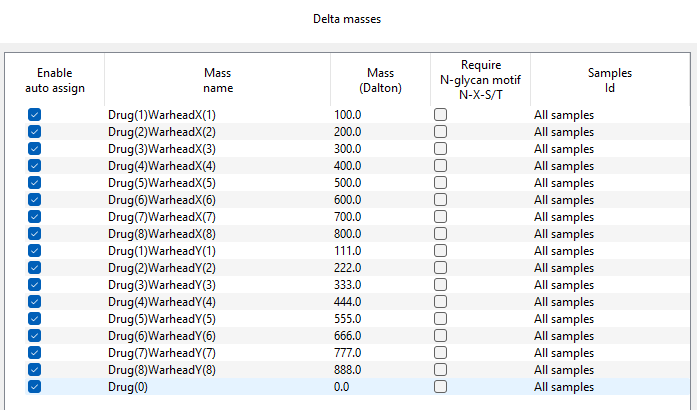Toggle auto assign checkbox for Drug(0)
Image resolution: width=697 pixels, height=410 pixels.
pos(35,387)
